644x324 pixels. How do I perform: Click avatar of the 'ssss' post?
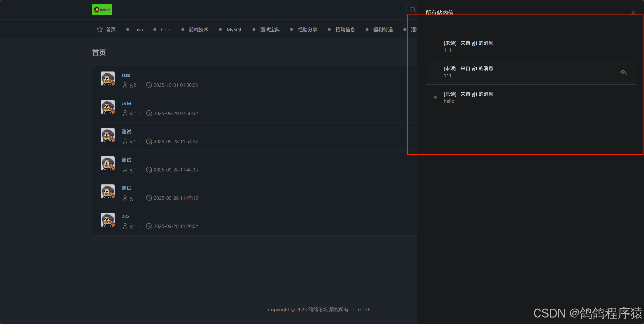108,79
